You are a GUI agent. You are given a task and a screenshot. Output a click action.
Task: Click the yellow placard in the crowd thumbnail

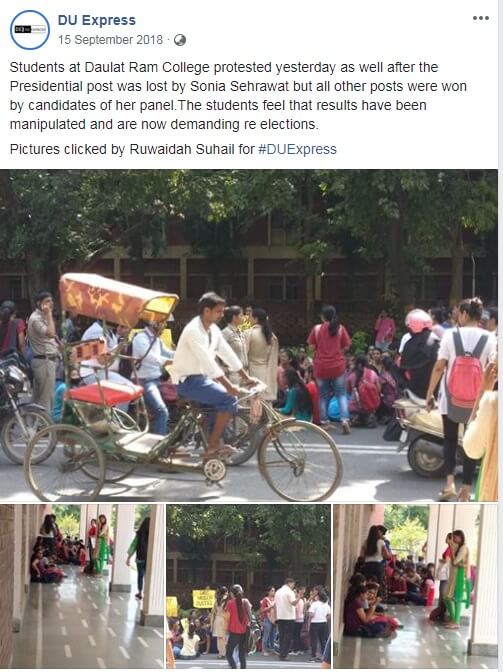click(204, 599)
